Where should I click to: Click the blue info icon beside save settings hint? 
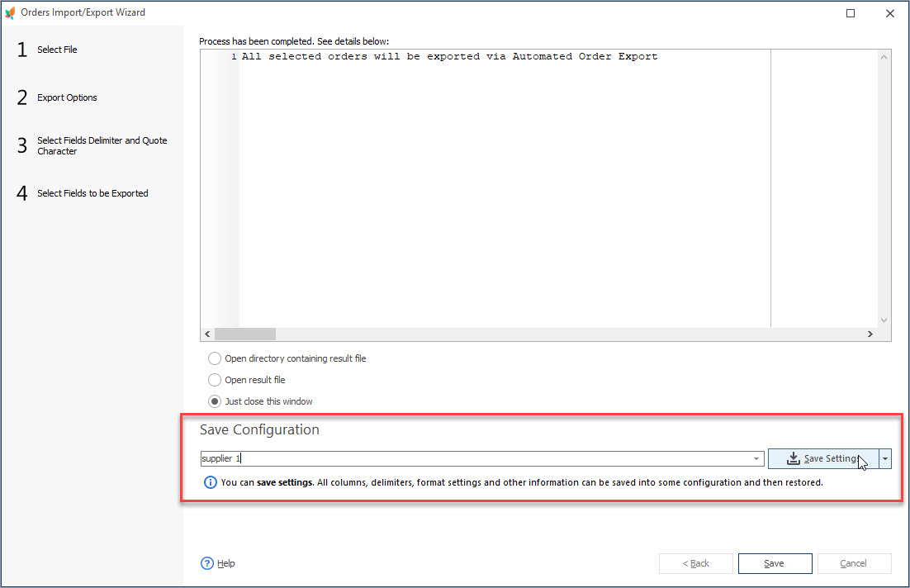[211, 482]
